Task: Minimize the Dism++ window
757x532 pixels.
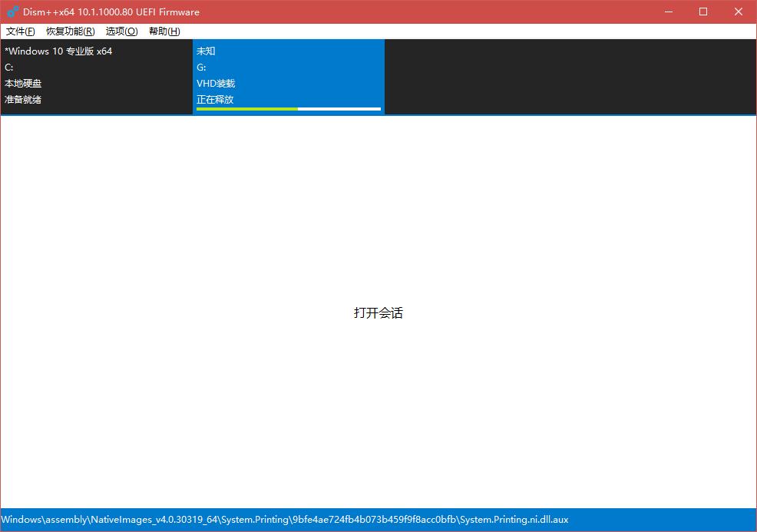Action: (669, 12)
